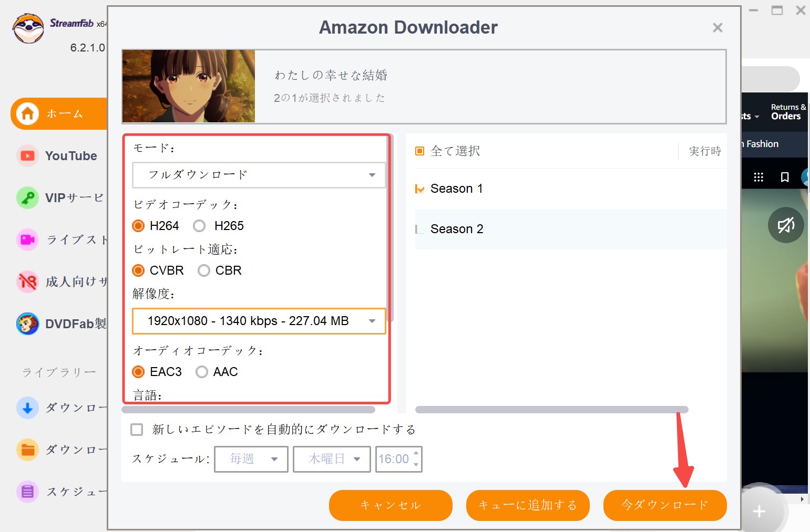Toggle the Season 1 selection icon
810x532 pixels.
pyautogui.click(x=419, y=189)
